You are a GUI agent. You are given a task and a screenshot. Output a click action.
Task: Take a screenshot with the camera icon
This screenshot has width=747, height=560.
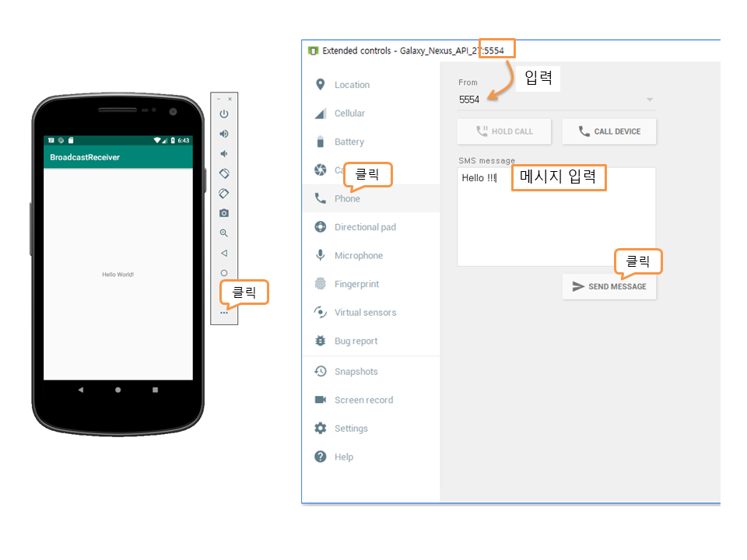click(224, 213)
